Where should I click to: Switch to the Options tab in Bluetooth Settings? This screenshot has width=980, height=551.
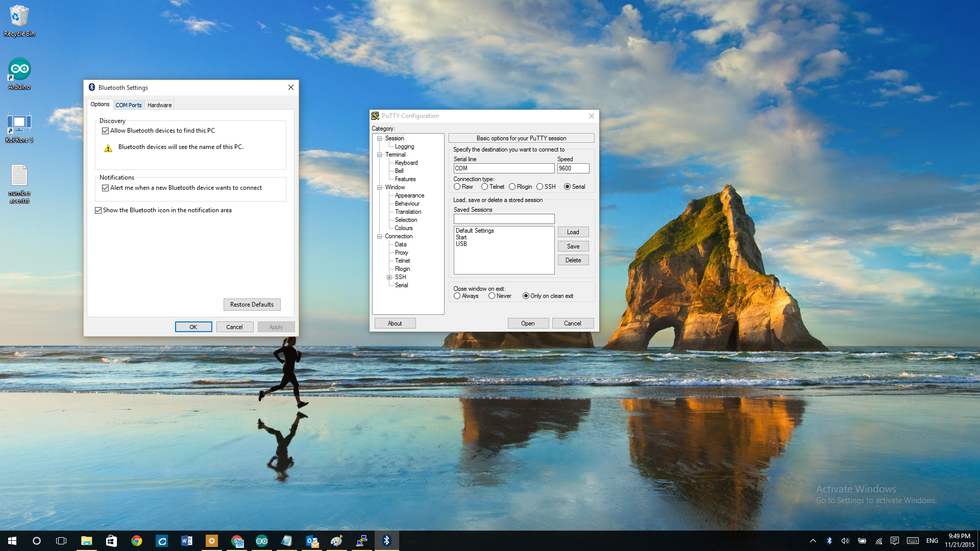click(100, 104)
